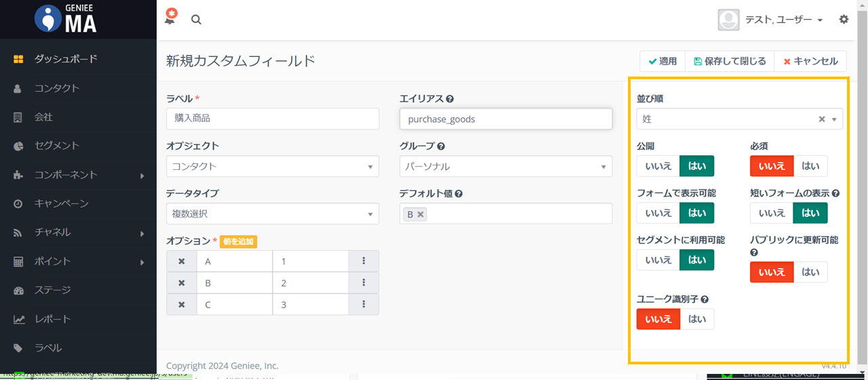The width and height of the screenshot is (868, 380).
Task: Open the オブジェクト dropdown
Action: click(x=273, y=166)
